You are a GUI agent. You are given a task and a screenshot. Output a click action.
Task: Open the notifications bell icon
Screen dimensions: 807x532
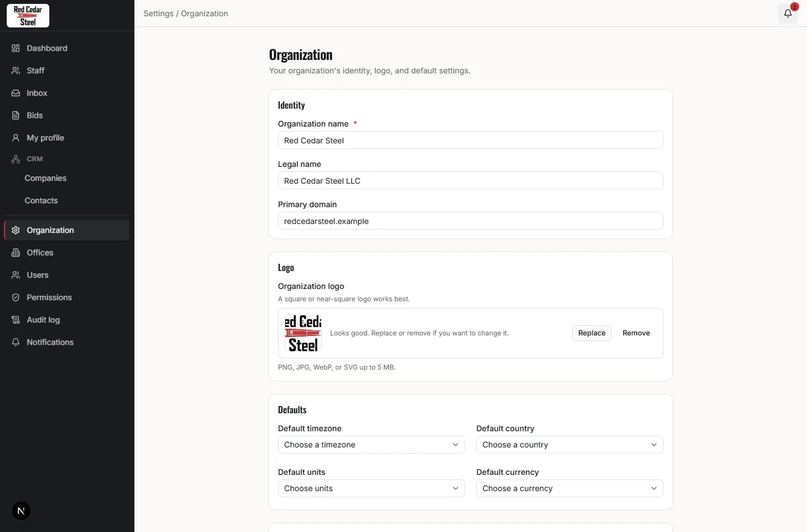pos(787,13)
